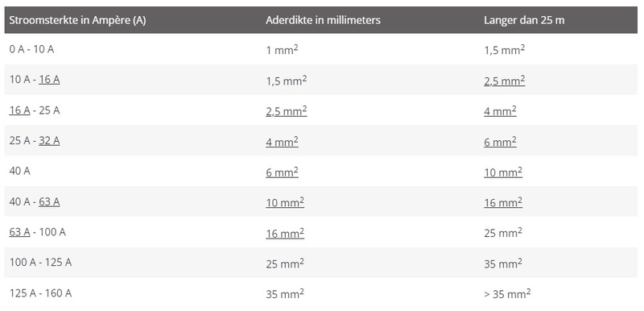Open the 16 mm² link in the 40 A - 63 A row
This screenshot has width=644, height=311.
point(503,202)
